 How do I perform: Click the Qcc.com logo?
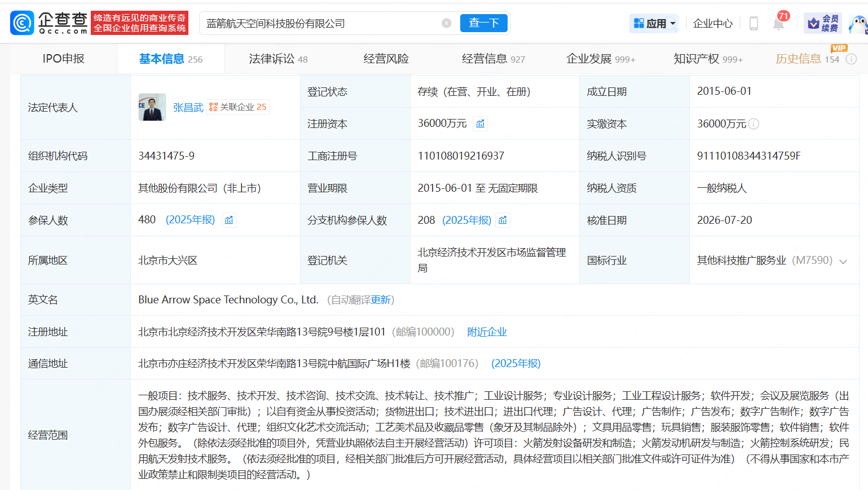pos(49,23)
